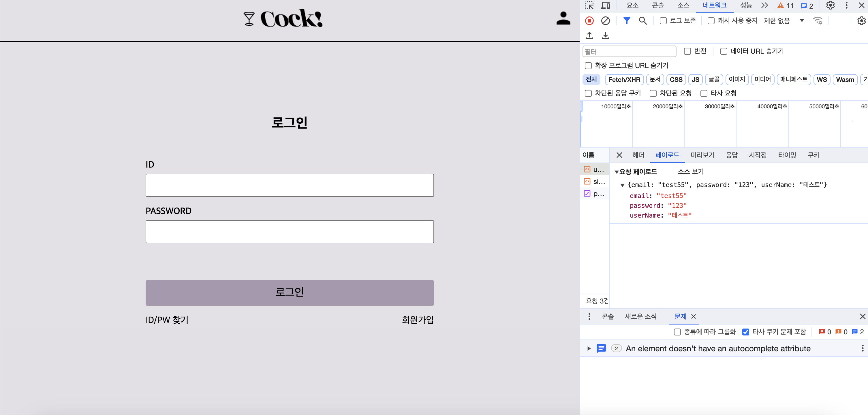Click the PASSWORD input field
Screen dimensions: 868x415
(290, 232)
